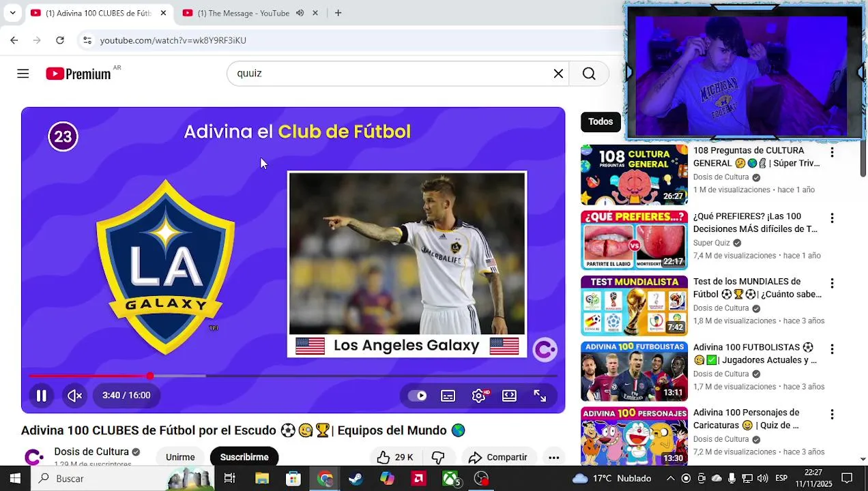This screenshot has width=868, height=491.
Task: Click the channel watermark on the video
Action: 545,349
